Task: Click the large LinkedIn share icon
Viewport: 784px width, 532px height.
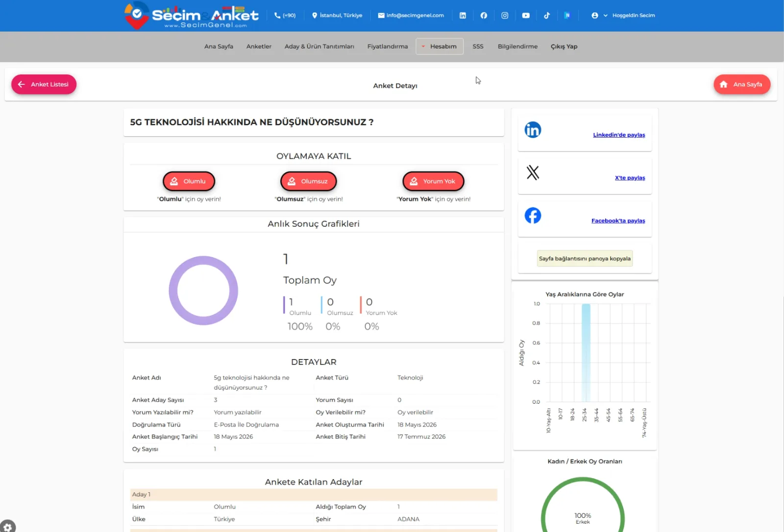Action: click(x=533, y=130)
